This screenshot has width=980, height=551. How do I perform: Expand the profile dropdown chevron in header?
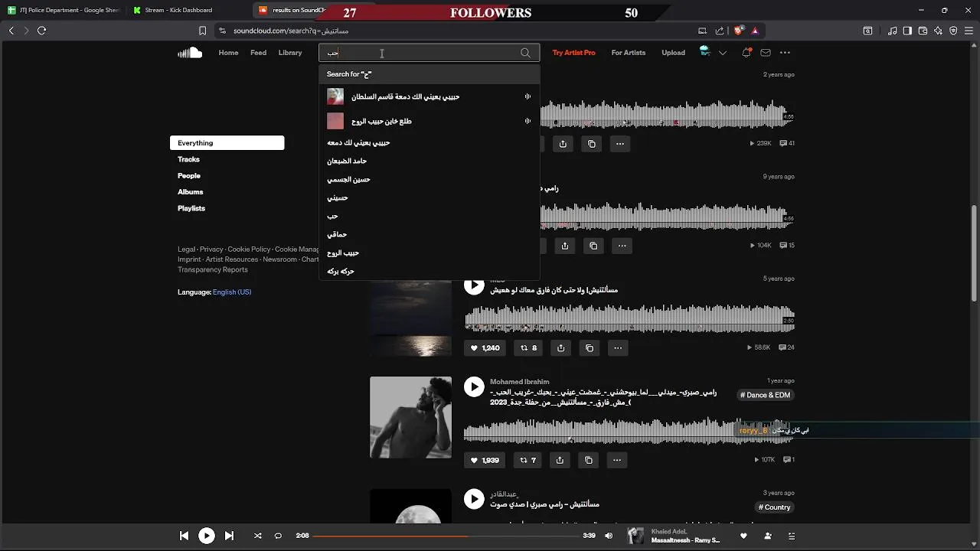tap(722, 53)
